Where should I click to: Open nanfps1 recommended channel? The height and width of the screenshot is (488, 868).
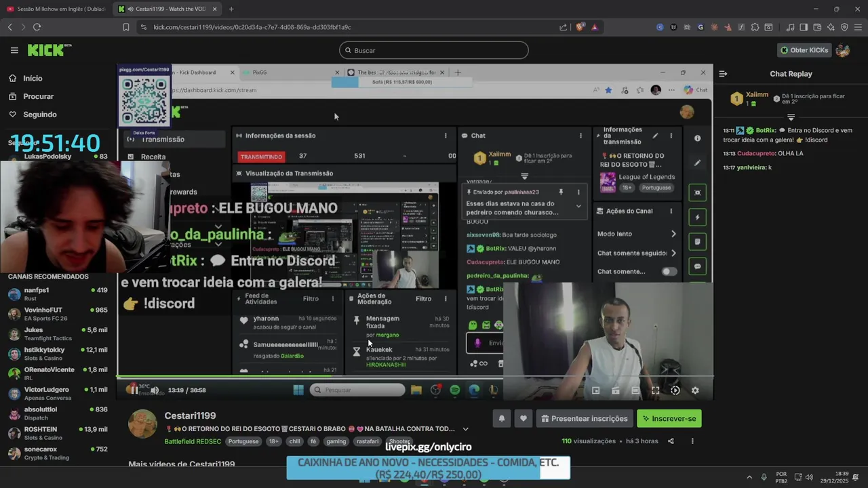58,294
